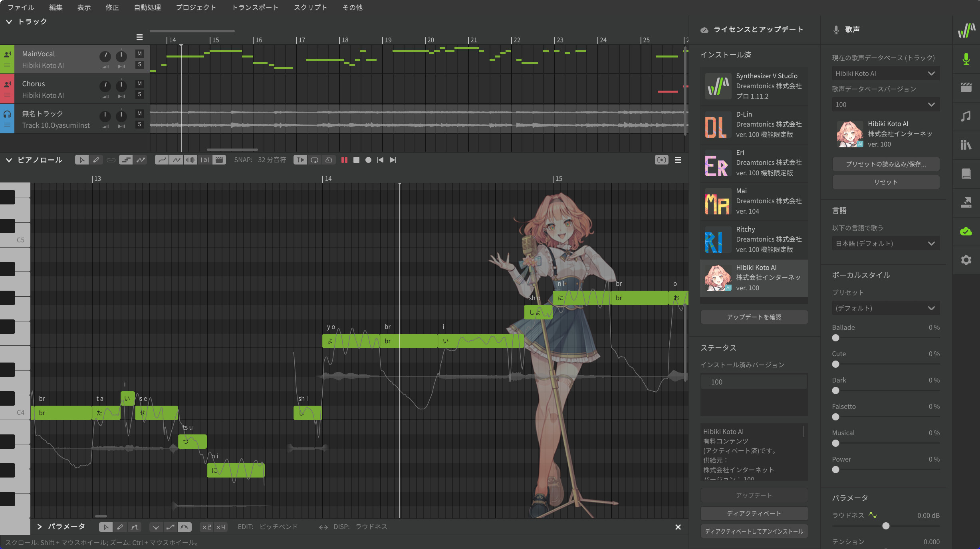Solo the MainVocal track
This screenshot has width=980, height=549.
click(139, 64)
